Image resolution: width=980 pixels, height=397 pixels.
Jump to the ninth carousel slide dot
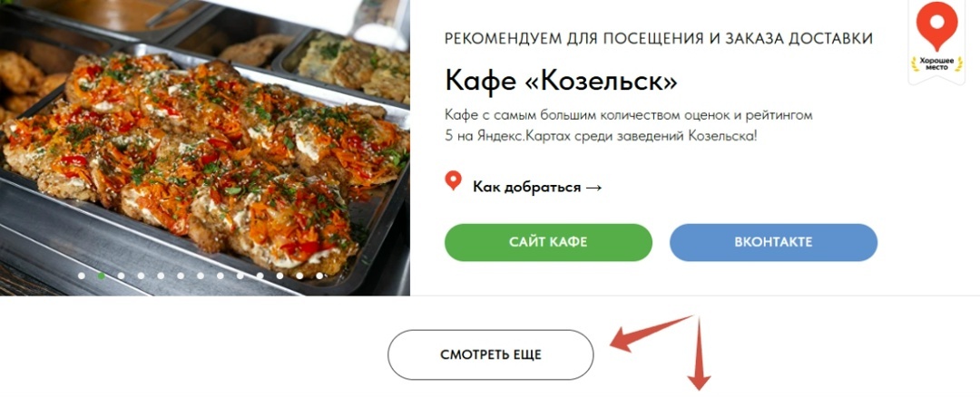pyautogui.click(x=240, y=276)
